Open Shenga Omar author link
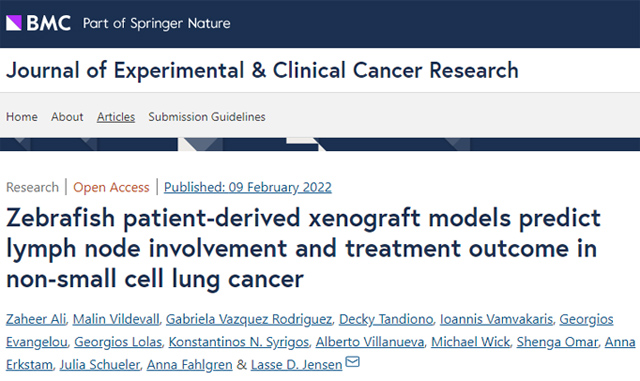 (557, 342)
